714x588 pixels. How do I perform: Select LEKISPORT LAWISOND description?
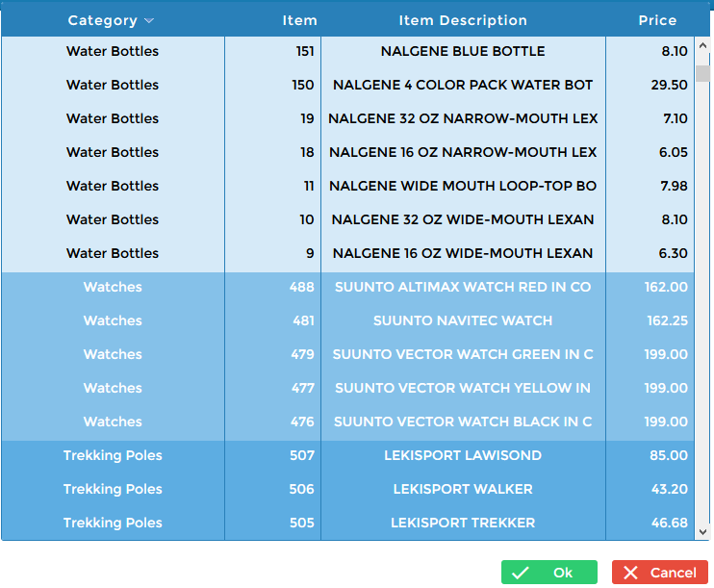pyautogui.click(x=463, y=455)
